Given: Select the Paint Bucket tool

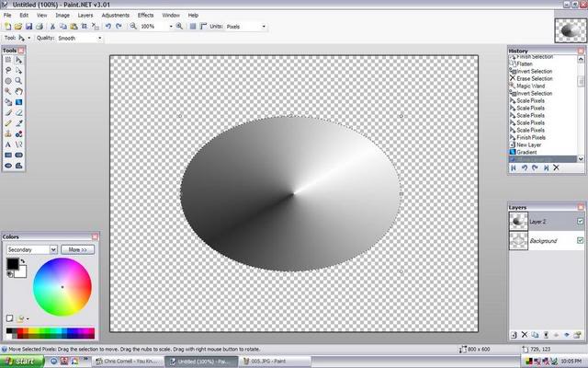Looking at the screenshot, I should pos(8,102).
